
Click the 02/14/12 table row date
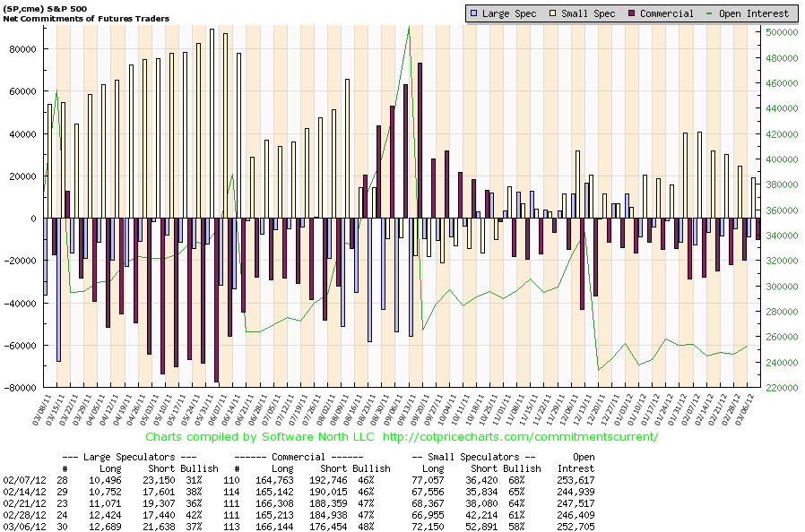(x=24, y=492)
